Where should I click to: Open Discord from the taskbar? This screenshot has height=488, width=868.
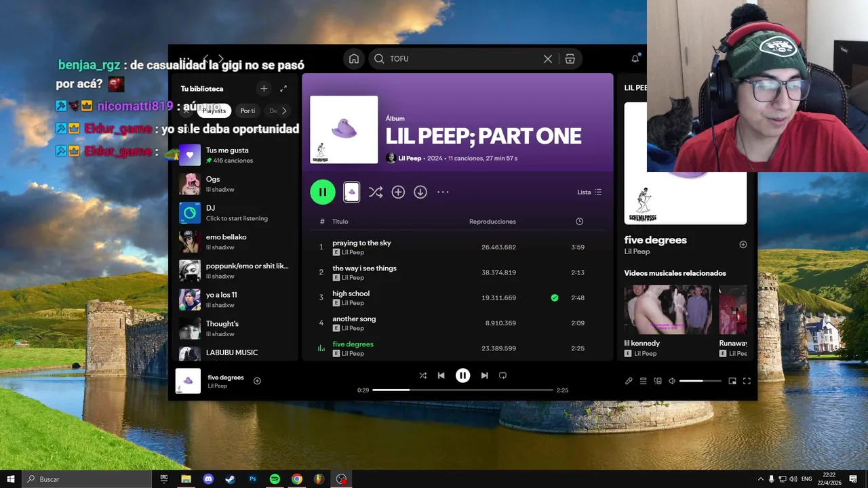point(208,479)
